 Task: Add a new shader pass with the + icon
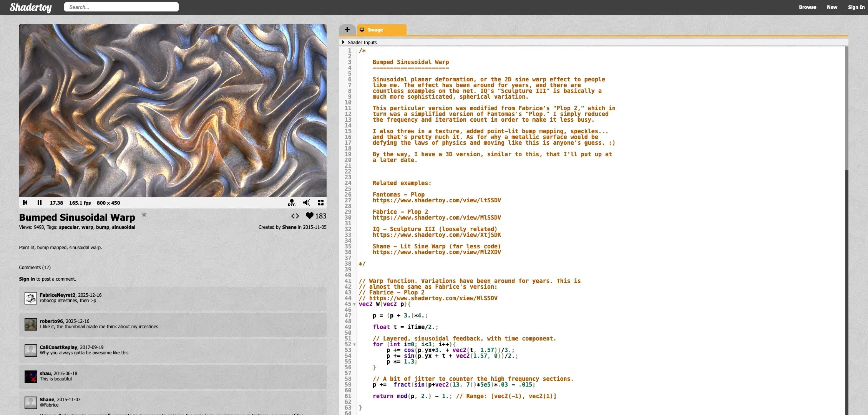click(x=347, y=30)
